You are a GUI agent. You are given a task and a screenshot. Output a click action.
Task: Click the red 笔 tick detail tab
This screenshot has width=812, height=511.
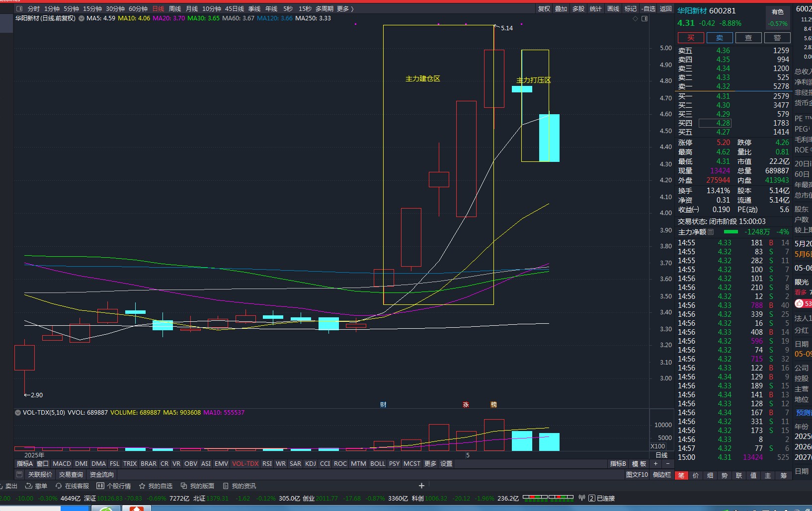pos(681,476)
